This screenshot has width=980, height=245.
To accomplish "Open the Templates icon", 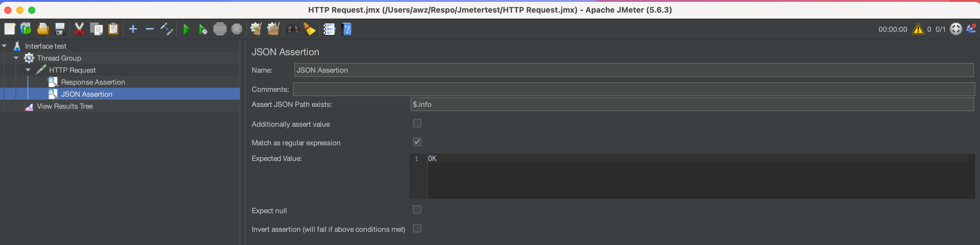I will click(x=26, y=29).
